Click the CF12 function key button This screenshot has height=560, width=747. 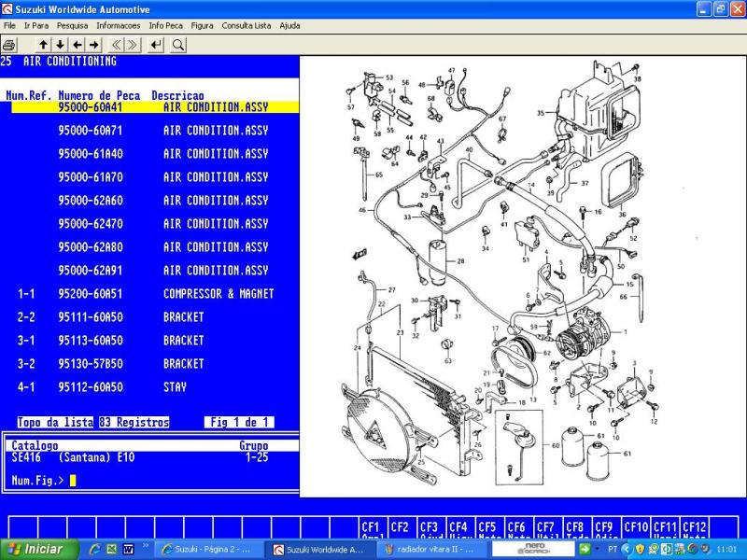695,527
